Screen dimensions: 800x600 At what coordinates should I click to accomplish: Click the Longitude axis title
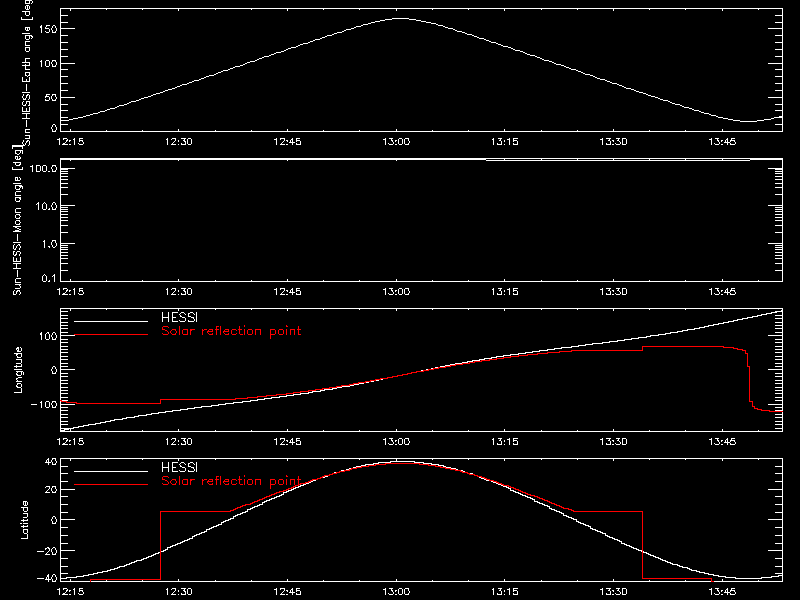18,370
